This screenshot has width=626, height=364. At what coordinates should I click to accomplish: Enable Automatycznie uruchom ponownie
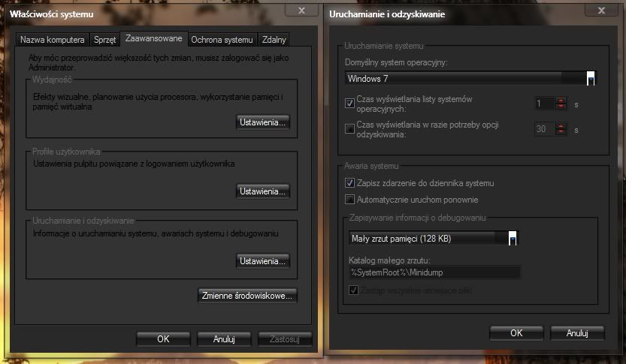[x=349, y=200]
